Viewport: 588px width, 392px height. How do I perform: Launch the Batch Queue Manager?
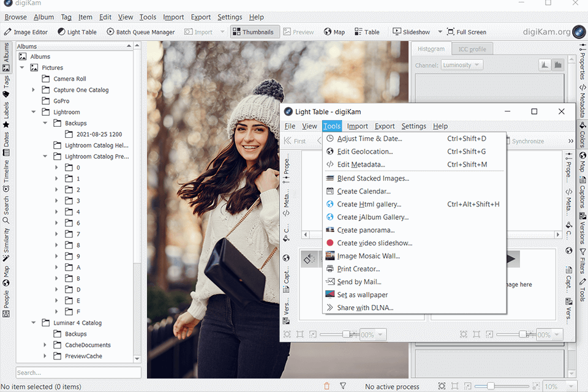coord(140,32)
